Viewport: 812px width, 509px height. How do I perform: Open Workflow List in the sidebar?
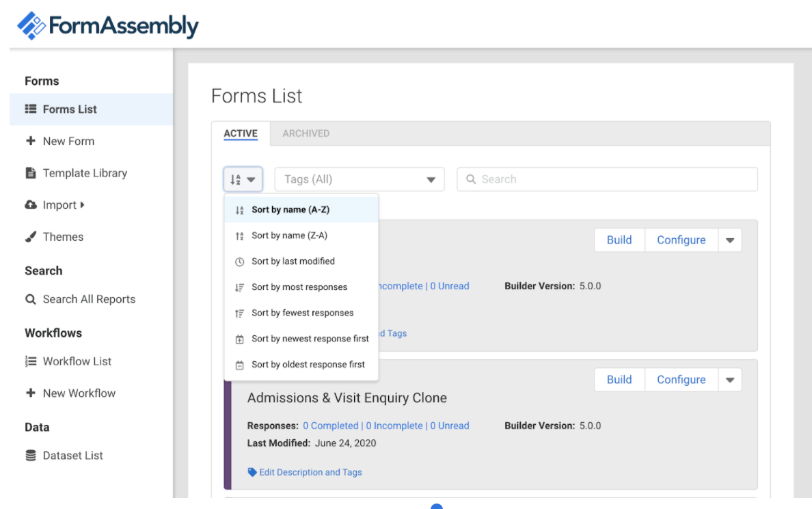point(77,361)
